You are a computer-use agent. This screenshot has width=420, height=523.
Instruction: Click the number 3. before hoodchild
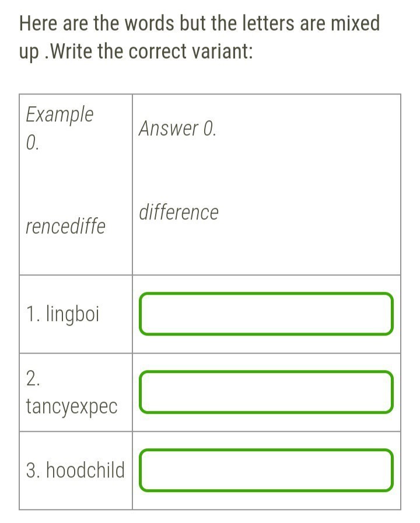33,470
